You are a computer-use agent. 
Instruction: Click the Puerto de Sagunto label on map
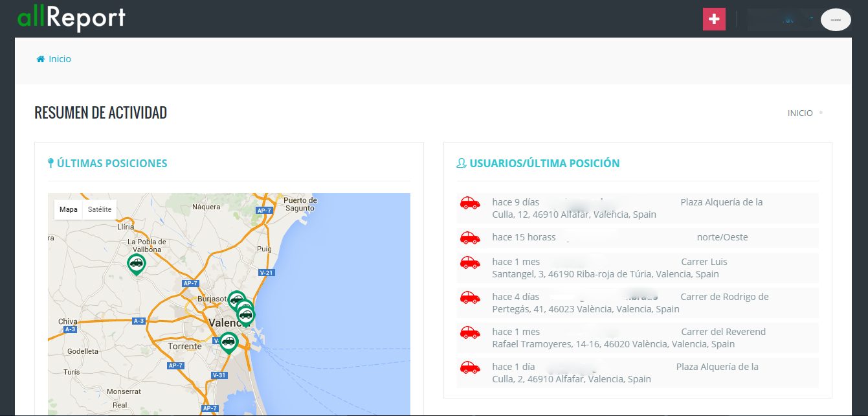(299, 203)
